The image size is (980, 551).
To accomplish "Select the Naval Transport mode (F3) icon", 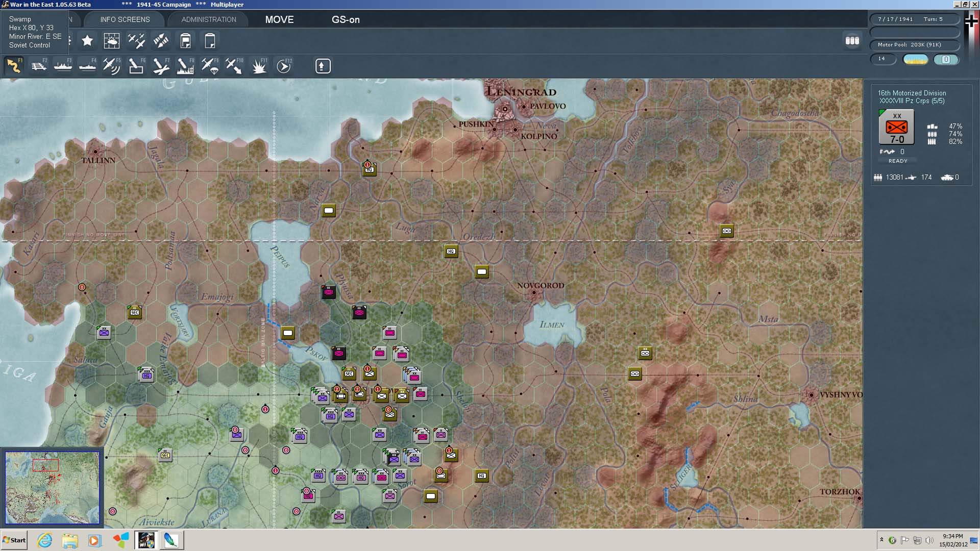I will [63, 66].
